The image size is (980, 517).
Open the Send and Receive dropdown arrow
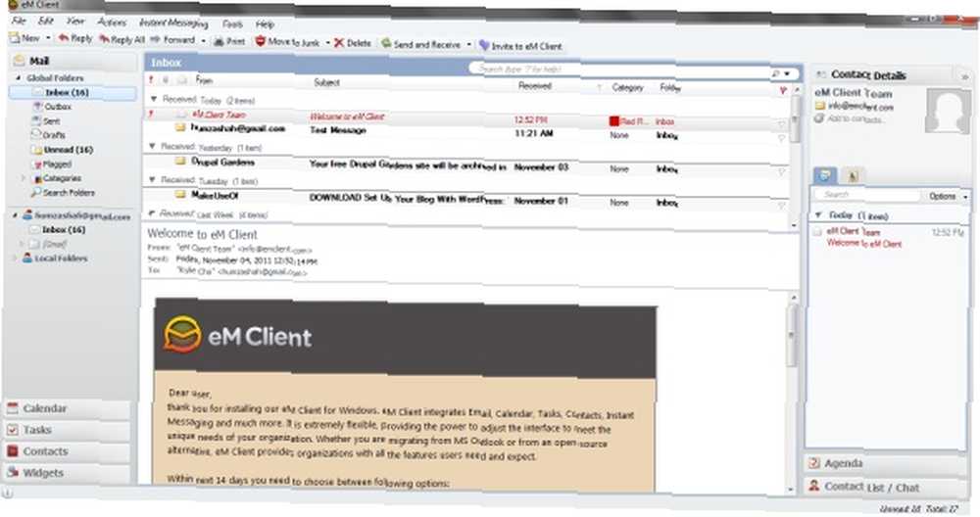click(468, 45)
